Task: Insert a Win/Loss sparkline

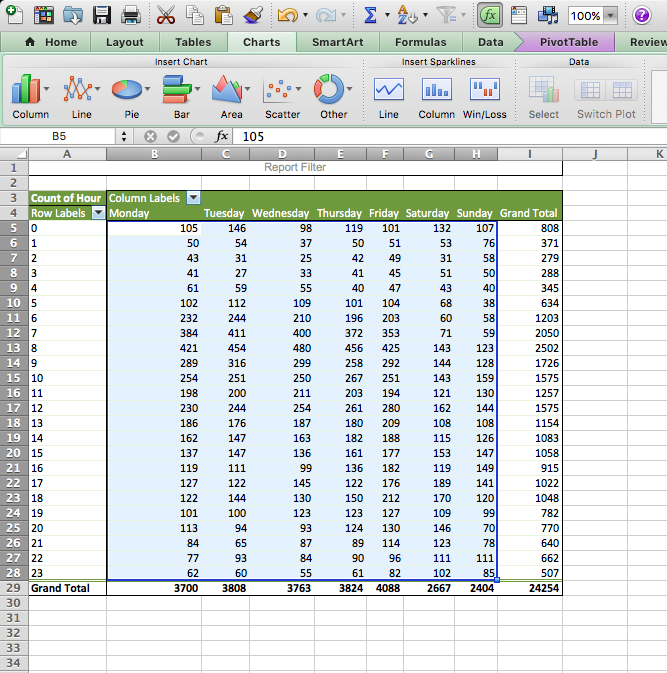Action: click(x=485, y=96)
